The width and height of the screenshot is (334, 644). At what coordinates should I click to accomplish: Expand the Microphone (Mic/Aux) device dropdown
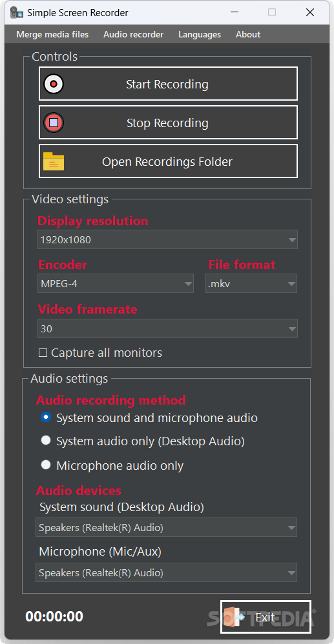point(166,572)
